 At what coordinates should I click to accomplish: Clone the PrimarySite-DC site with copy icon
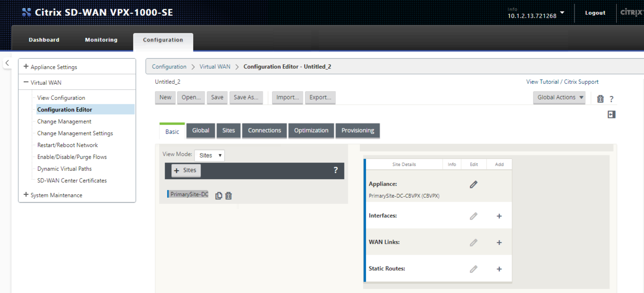219,195
